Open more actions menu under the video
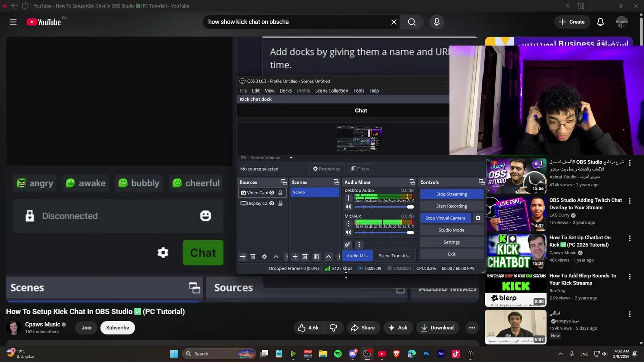The width and height of the screenshot is (644, 362). pyautogui.click(x=472, y=328)
